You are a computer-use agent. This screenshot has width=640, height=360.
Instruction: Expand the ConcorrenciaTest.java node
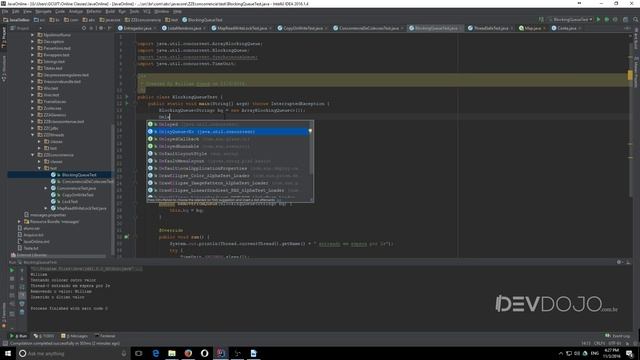coord(46,188)
